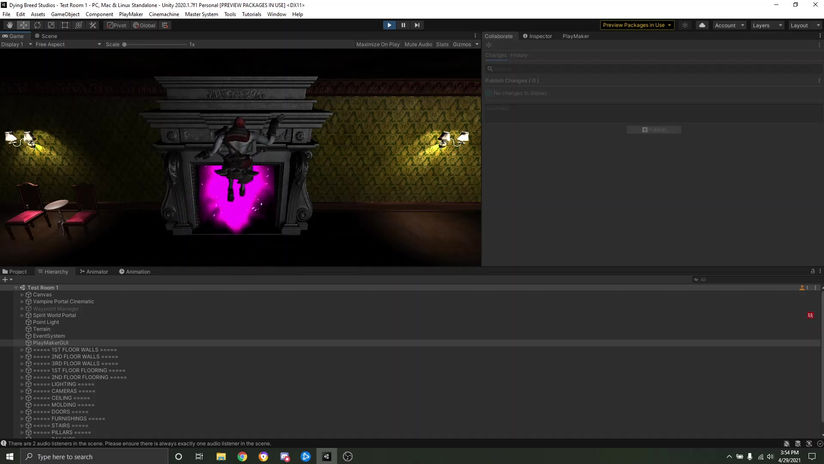Open Google Chrome from the taskbar
The height and width of the screenshot is (464, 824).
tap(242, 456)
